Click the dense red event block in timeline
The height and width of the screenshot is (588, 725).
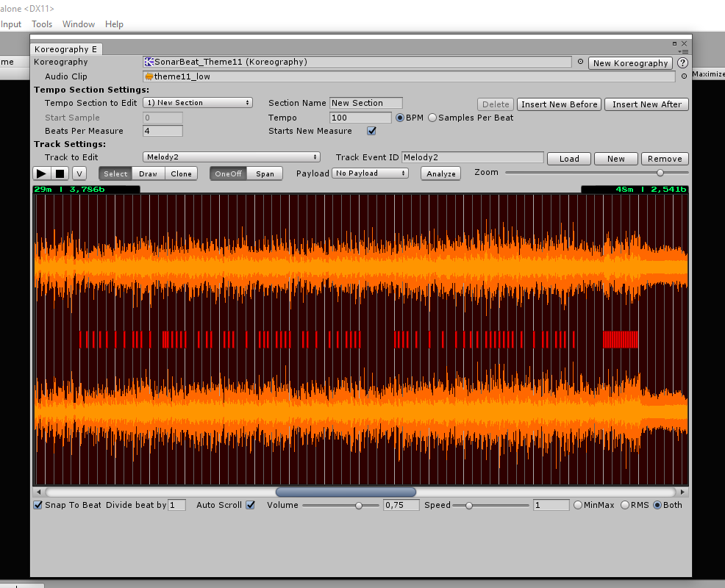621,340
